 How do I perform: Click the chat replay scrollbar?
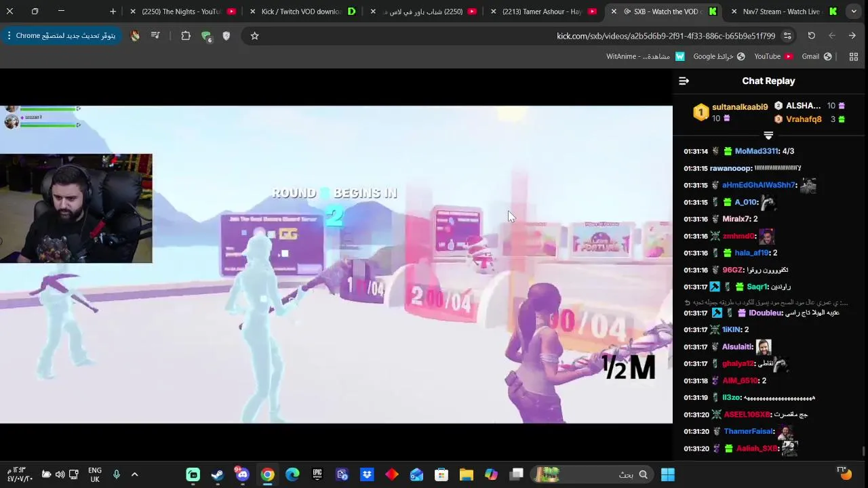coord(863,451)
